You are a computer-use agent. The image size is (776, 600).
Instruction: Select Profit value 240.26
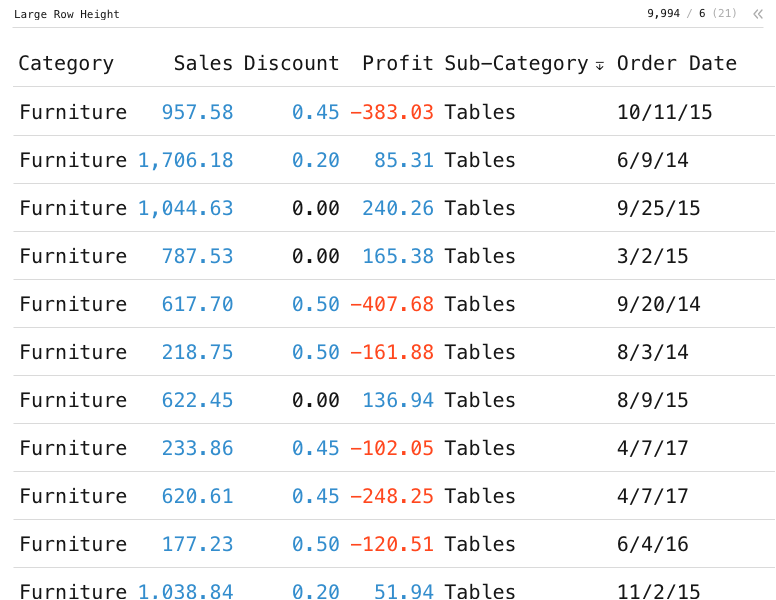[x=398, y=208]
